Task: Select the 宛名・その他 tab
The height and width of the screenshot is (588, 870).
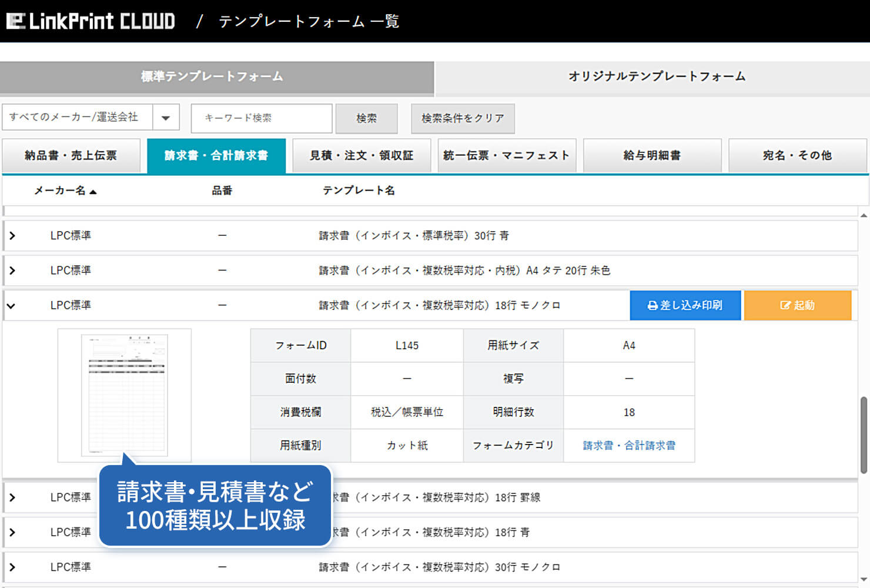Action: click(797, 155)
